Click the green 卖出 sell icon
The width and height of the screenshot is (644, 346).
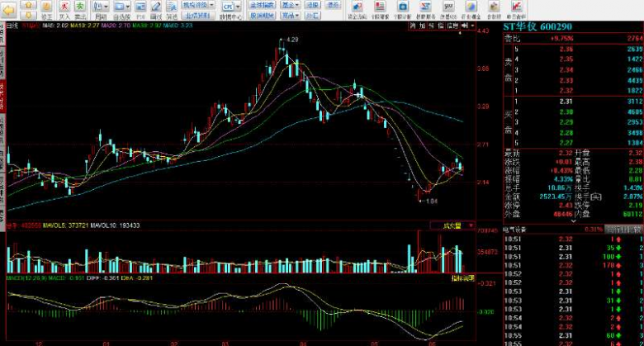pyautogui.click(x=80, y=8)
